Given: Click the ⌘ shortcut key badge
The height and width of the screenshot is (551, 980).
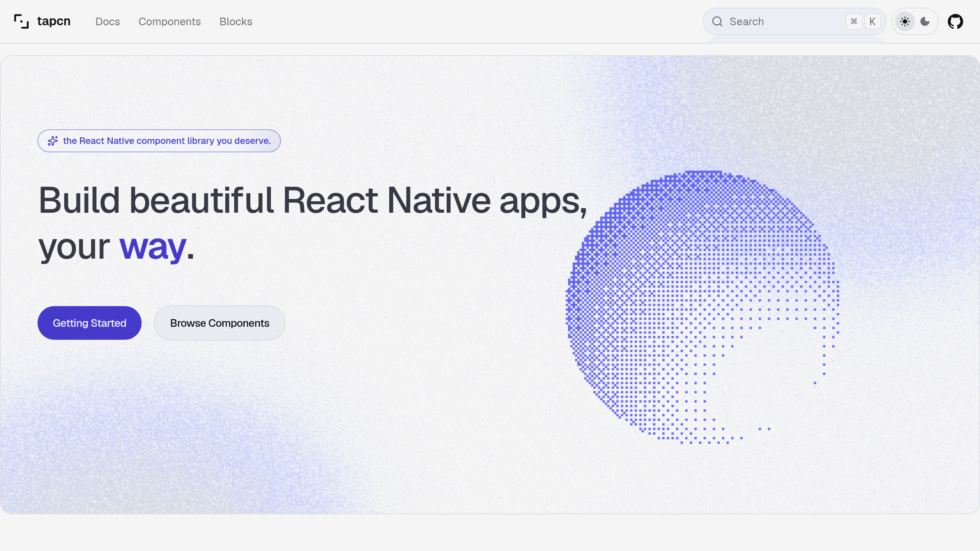Looking at the screenshot, I should (x=854, y=21).
